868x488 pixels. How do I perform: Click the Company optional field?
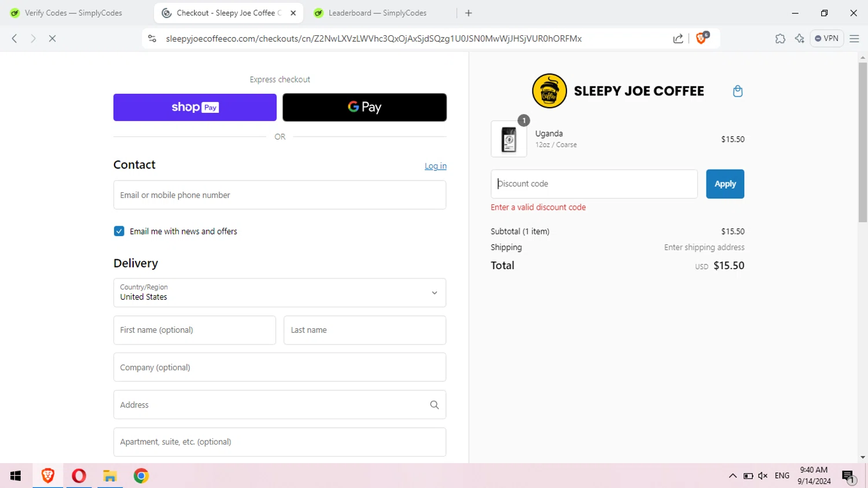coord(280,367)
